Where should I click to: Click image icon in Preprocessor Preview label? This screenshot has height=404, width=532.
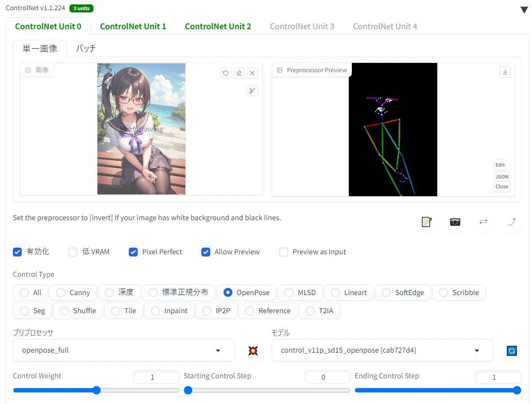(280, 70)
